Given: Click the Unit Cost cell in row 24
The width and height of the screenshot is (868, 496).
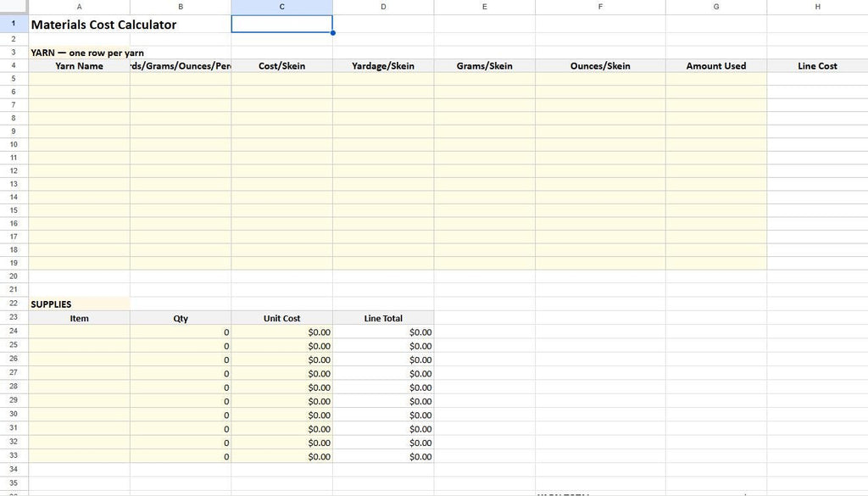Looking at the screenshot, I should pos(281,332).
